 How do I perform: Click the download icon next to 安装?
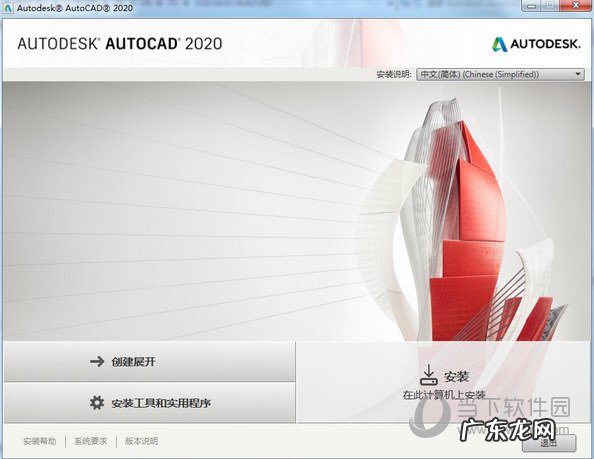pos(428,375)
